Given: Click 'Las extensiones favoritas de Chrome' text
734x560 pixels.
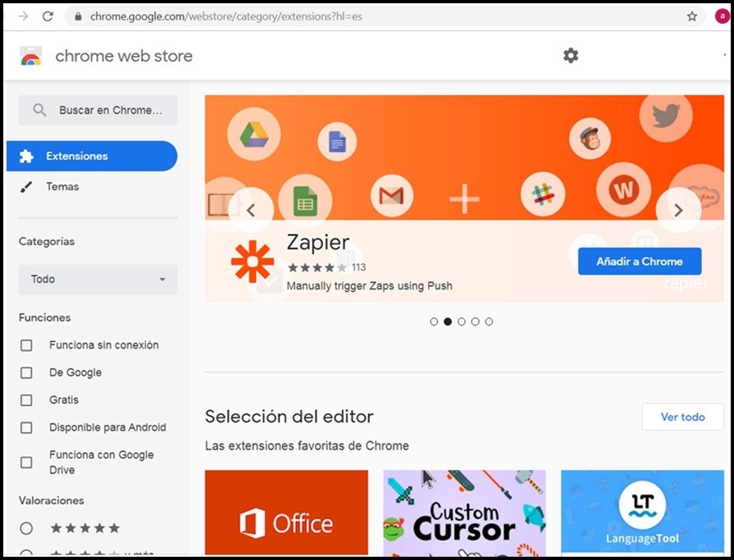Looking at the screenshot, I should click(307, 446).
